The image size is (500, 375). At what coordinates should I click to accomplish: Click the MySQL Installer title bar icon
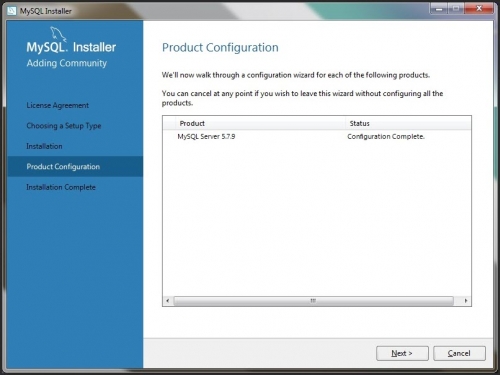pyautogui.click(x=12, y=11)
